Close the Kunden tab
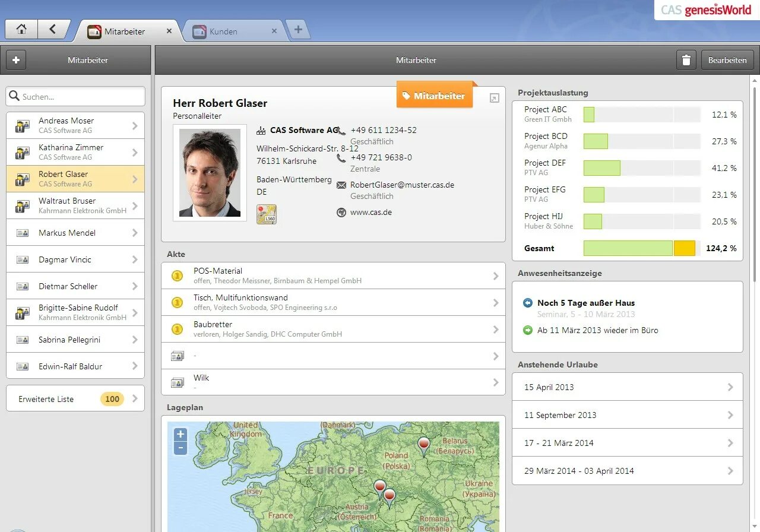This screenshot has height=532, width=760. (274, 31)
